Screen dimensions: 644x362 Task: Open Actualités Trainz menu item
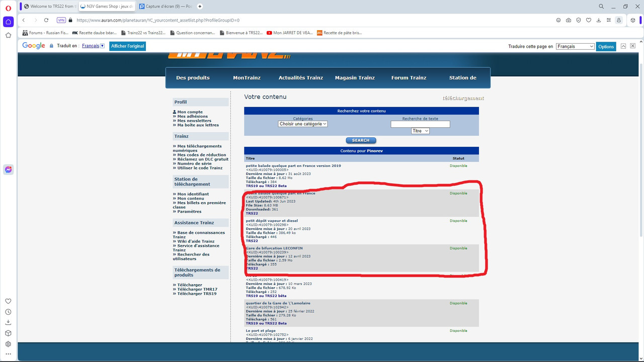(301, 78)
